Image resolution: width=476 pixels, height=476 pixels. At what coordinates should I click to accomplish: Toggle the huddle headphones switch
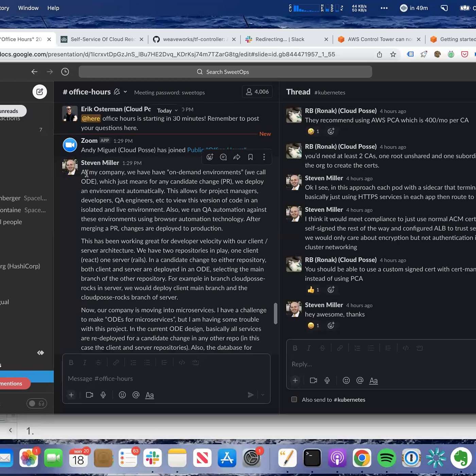click(37, 404)
